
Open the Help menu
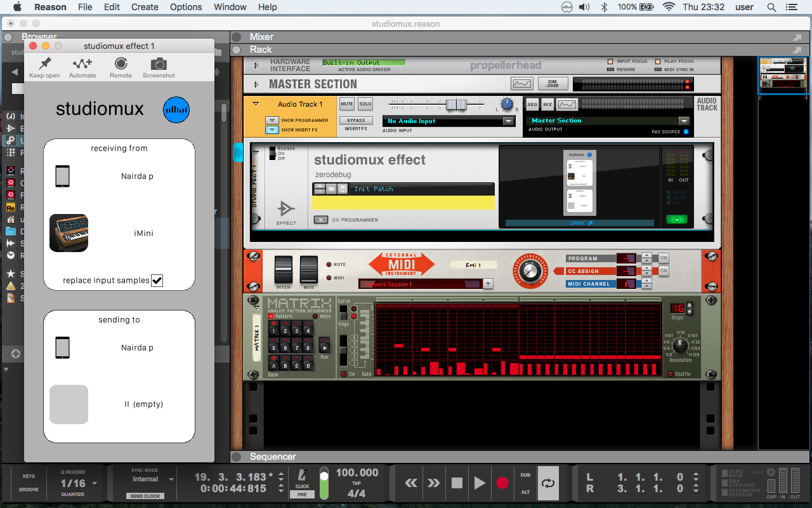[x=267, y=7]
